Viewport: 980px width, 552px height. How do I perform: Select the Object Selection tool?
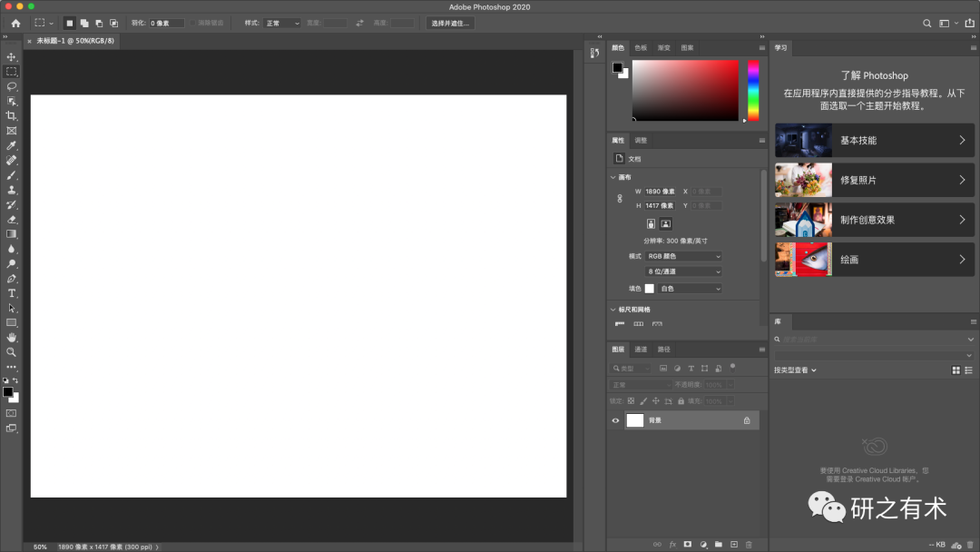[11, 102]
